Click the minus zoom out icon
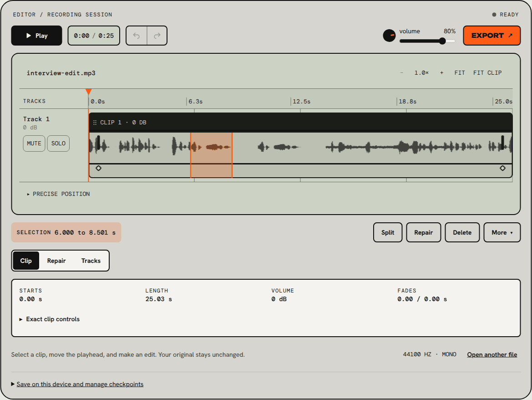Screen dimensions: 532x400 402,73
